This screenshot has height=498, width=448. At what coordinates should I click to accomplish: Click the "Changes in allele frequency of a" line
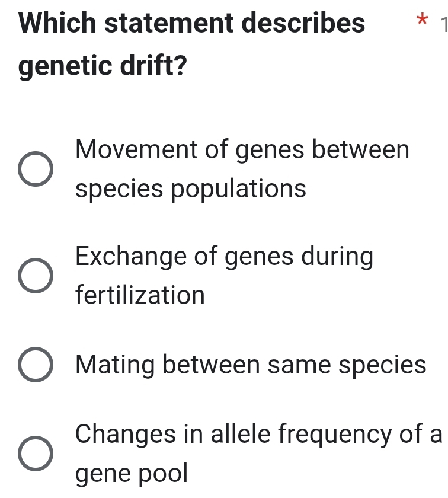259,435
